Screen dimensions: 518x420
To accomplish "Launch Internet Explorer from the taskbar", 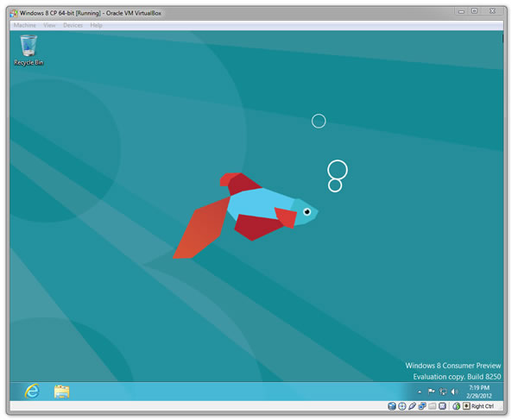I will coord(33,392).
